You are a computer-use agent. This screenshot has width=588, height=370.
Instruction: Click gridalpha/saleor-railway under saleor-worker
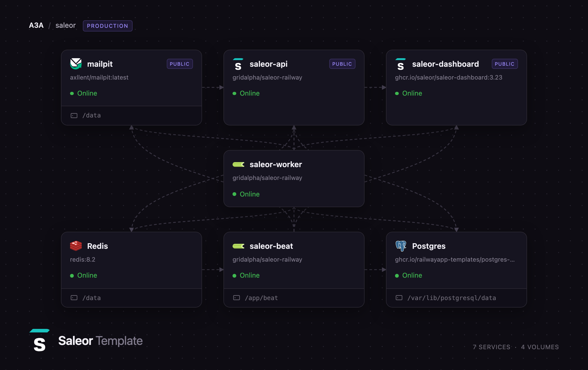click(267, 178)
